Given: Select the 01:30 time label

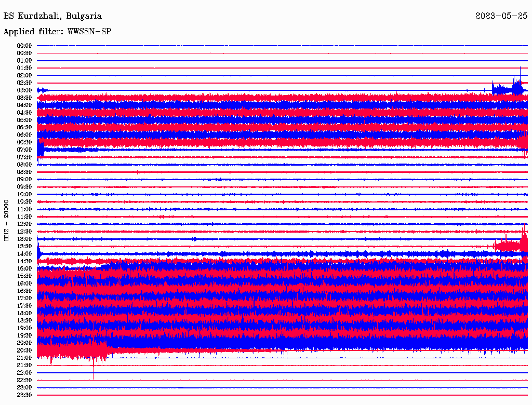Looking at the screenshot, I should click(x=24, y=68).
